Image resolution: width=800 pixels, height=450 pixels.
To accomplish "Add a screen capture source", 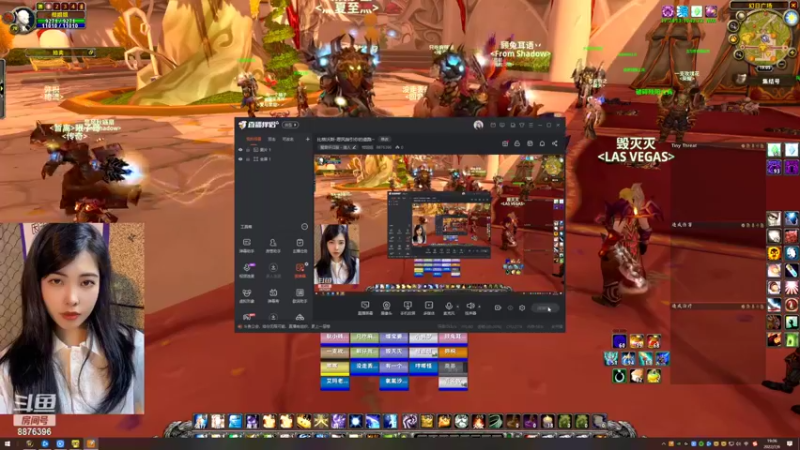I will point(365,308).
